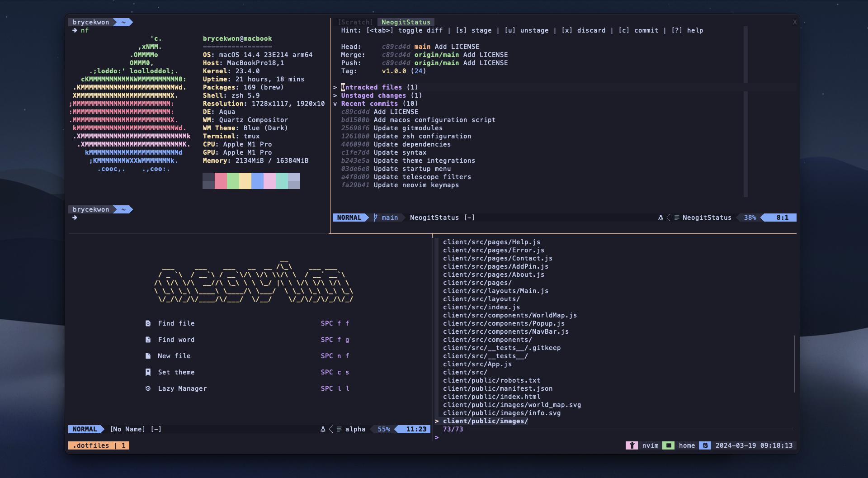The height and width of the screenshot is (478, 868).
Task: Select the NeogitStatus tab
Action: pyautogui.click(x=406, y=22)
